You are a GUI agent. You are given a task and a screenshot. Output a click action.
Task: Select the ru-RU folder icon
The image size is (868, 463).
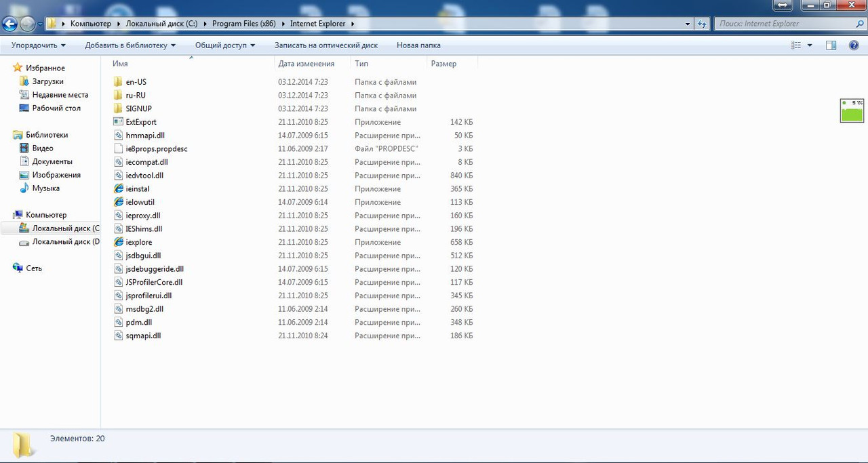click(x=119, y=95)
